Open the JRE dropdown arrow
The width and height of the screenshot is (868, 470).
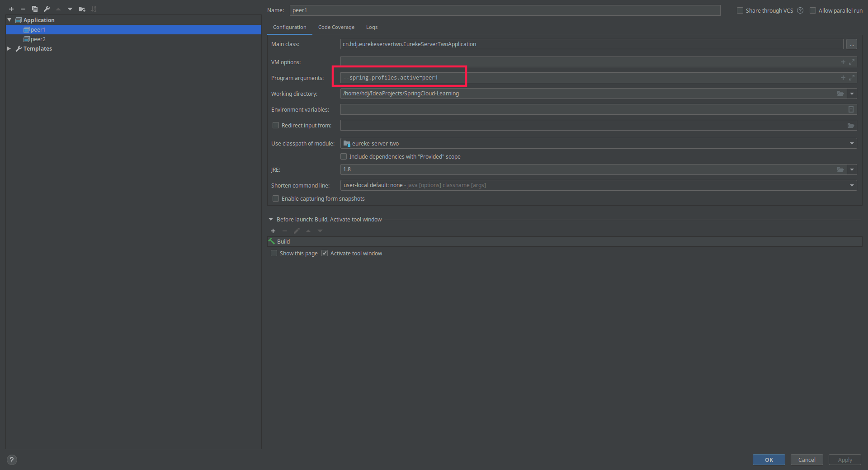tap(852, 169)
